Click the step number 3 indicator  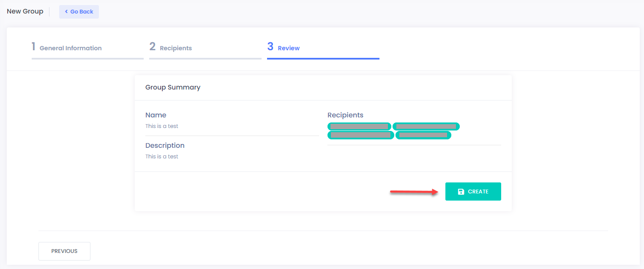click(x=270, y=47)
